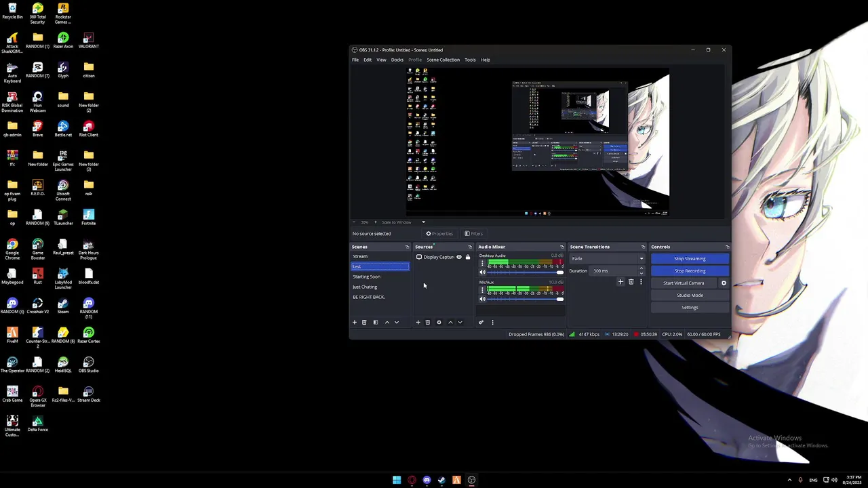
Task: Decrease transition Duration with down arrow
Action: tap(642, 273)
